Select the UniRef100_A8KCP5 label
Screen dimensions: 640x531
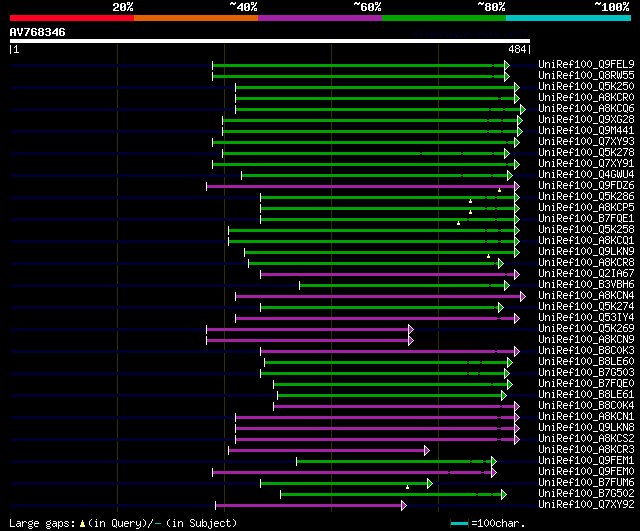[x=586, y=207]
